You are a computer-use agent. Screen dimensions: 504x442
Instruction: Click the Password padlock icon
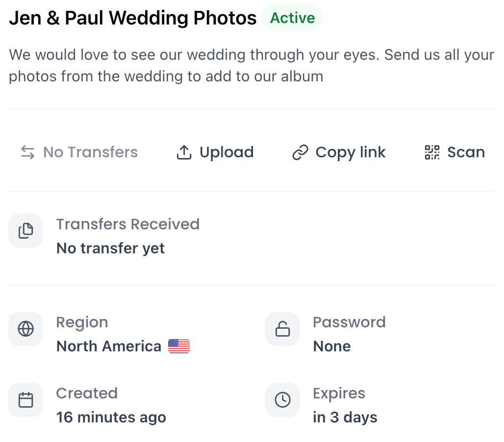coord(282,329)
